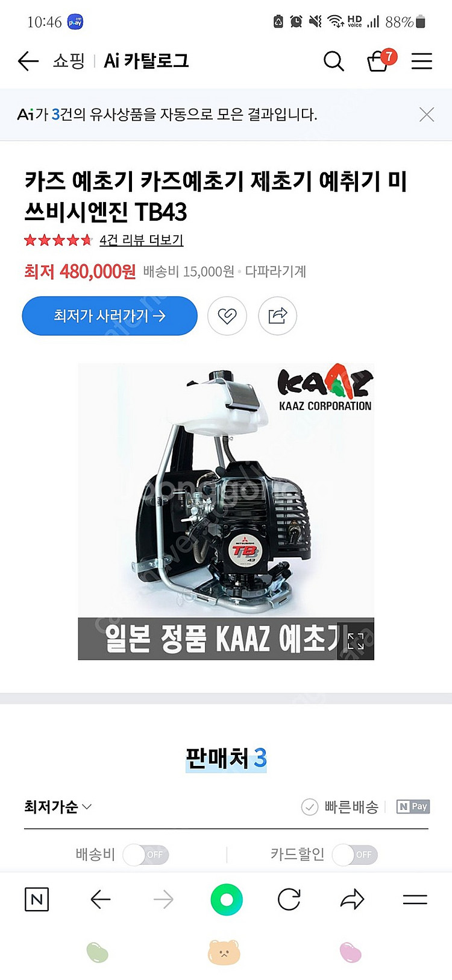Select the Ai 카탈로그 header tab

tap(146, 61)
